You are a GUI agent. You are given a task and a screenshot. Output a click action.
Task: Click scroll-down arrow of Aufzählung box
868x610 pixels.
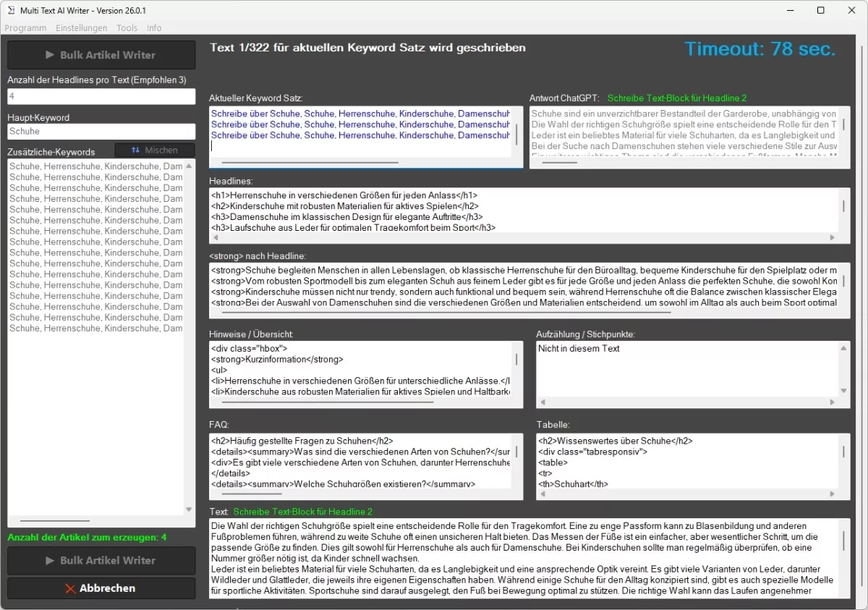[843, 391]
